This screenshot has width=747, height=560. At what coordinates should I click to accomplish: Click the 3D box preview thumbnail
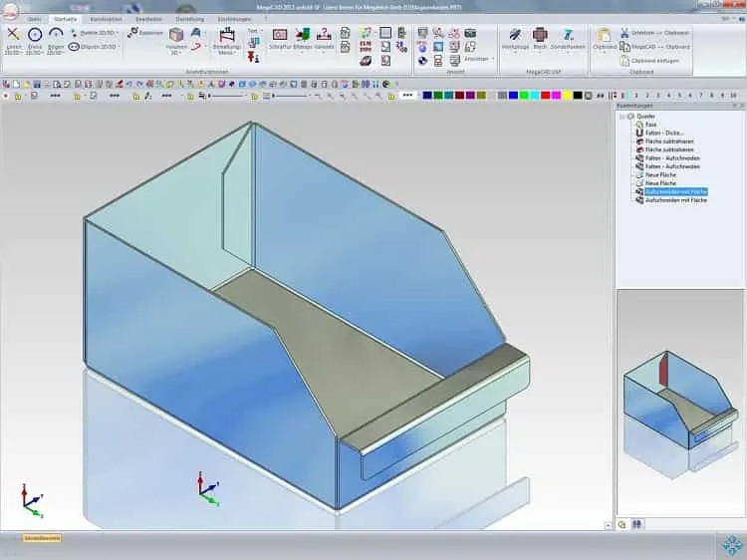[x=680, y=403]
